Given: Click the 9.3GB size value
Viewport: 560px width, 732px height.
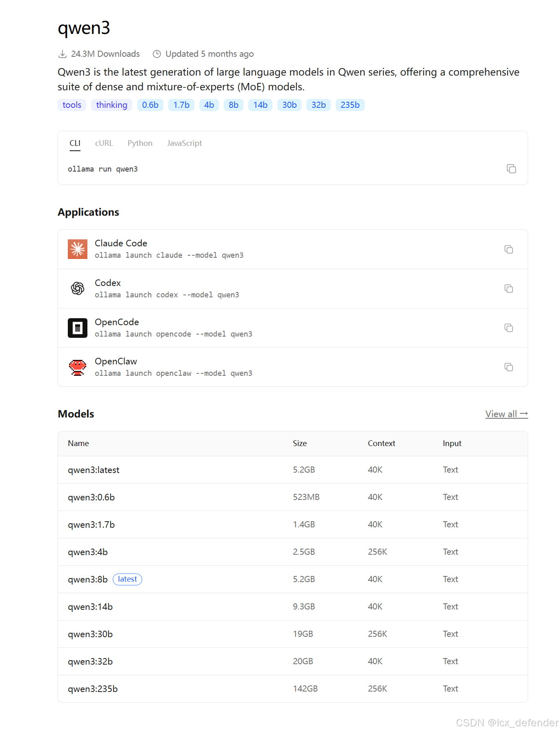Looking at the screenshot, I should click(304, 607).
